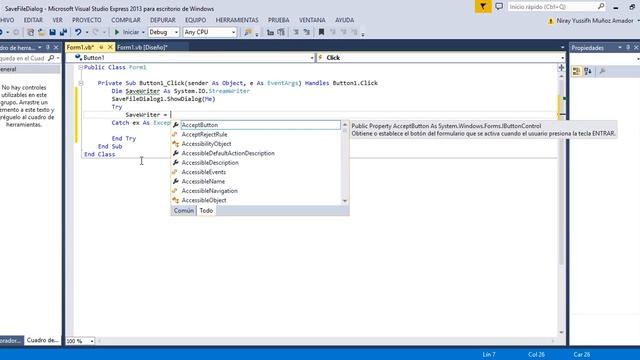The height and width of the screenshot is (360, 640).
Task: Open the EQUIPO menu
Action: point(196,20)
